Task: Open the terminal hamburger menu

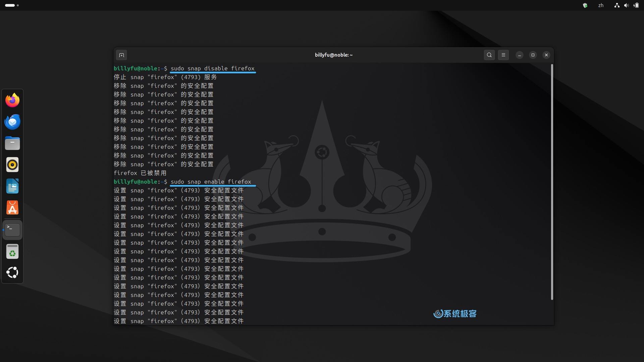Action: (x=503, y=55)
